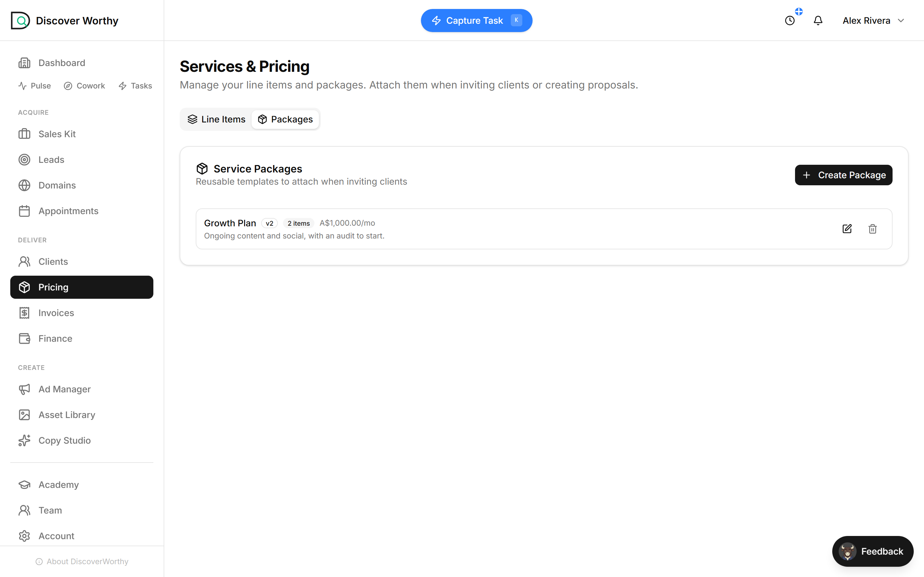Open Leads via target icon
Image resolution: width=924 pixels, height=577 pixels.
(24, 160)
